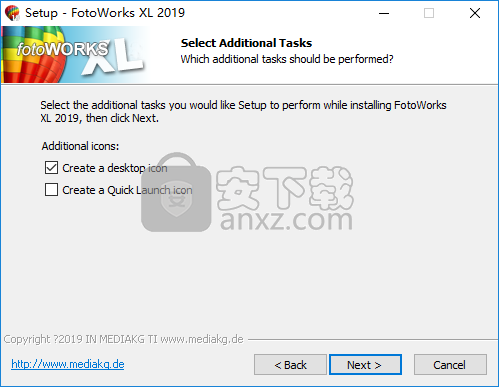Click the disabled maximize window button

pos(429,13)
